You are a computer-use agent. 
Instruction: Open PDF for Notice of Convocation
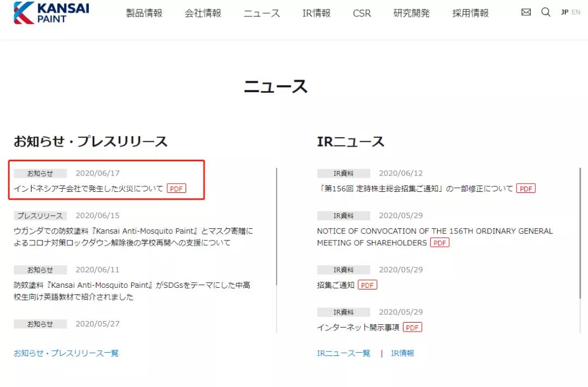pos(440,243)
